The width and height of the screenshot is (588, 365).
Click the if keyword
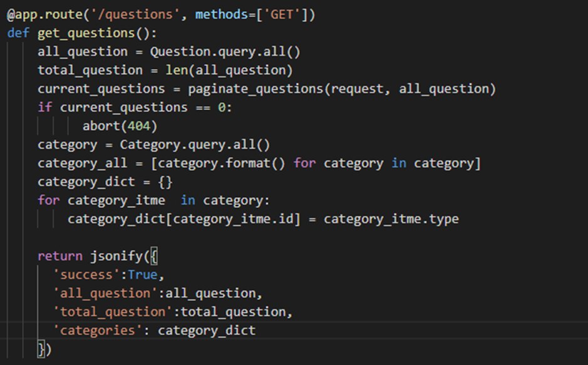coord(44,108)
